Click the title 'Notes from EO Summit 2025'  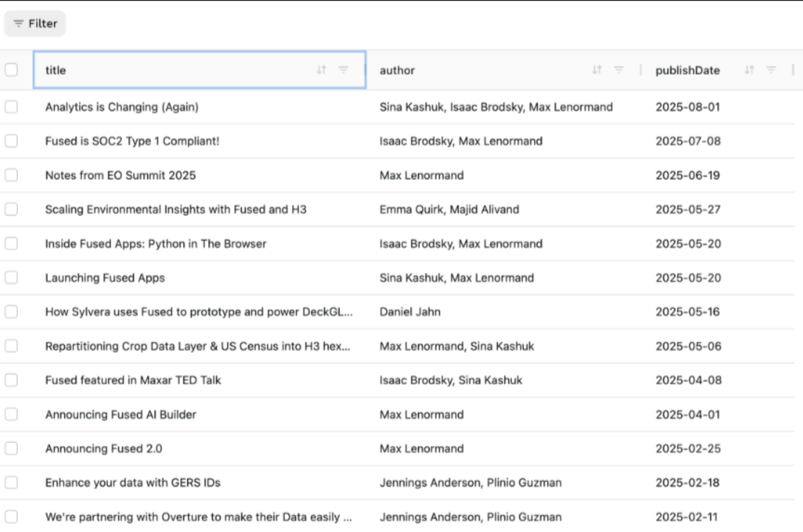(120, 175)
